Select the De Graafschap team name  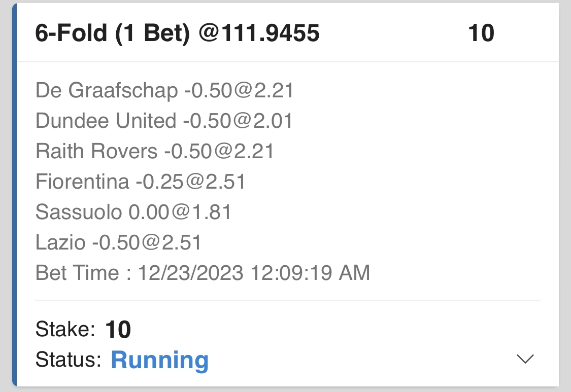coord(107,91)
